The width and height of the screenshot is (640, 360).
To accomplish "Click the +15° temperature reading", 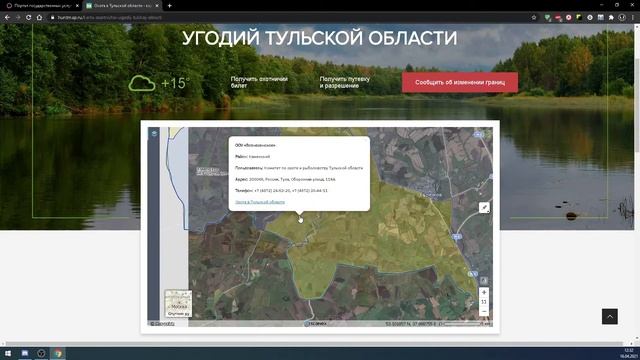I will click(175, 83).
